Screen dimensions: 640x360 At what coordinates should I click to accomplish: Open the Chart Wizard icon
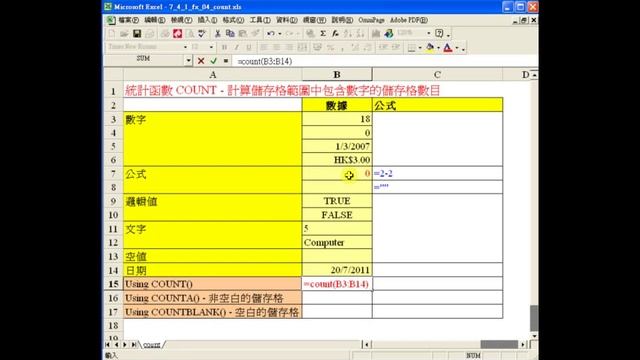tap(376, 33)
